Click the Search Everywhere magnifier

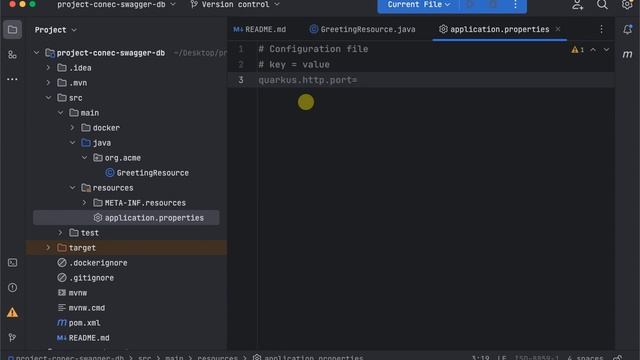(602, 4)
